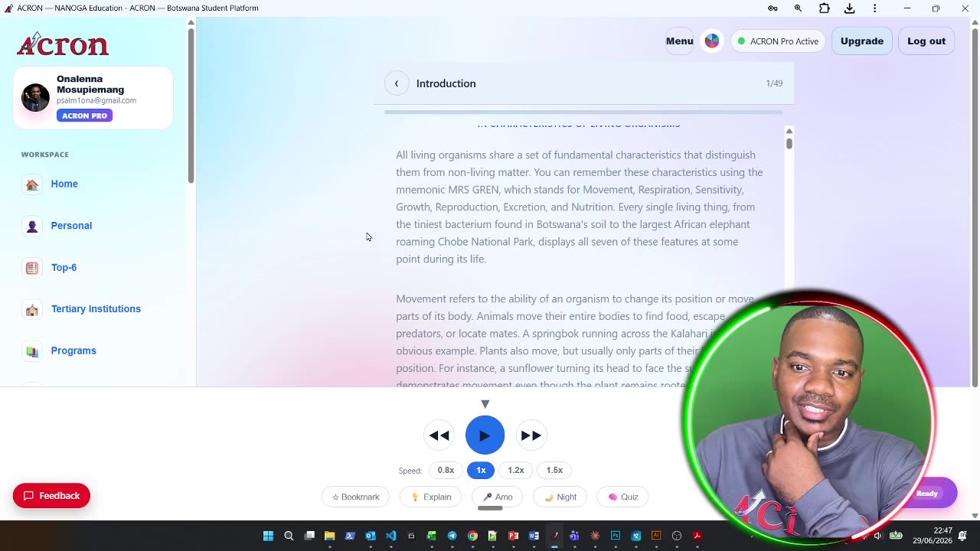This screenshot has height=551, width=980.
Task: Open Windows taskbar Search
Action: click(289, 536)
